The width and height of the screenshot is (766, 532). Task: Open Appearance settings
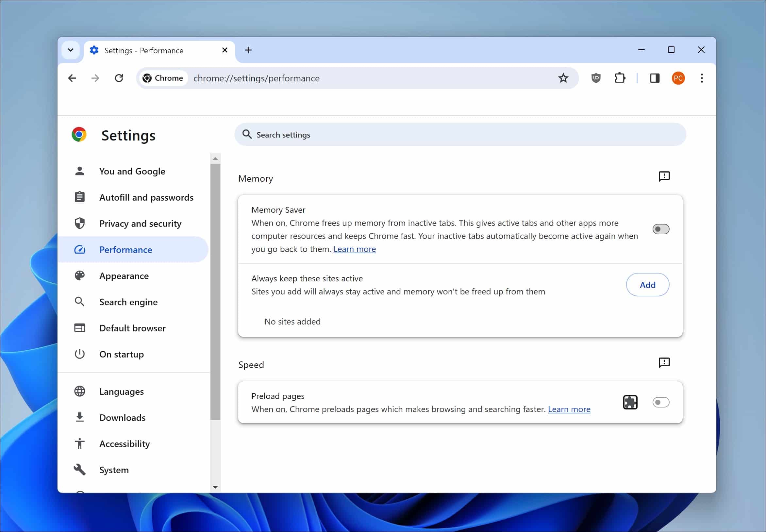tap(133, 276)
